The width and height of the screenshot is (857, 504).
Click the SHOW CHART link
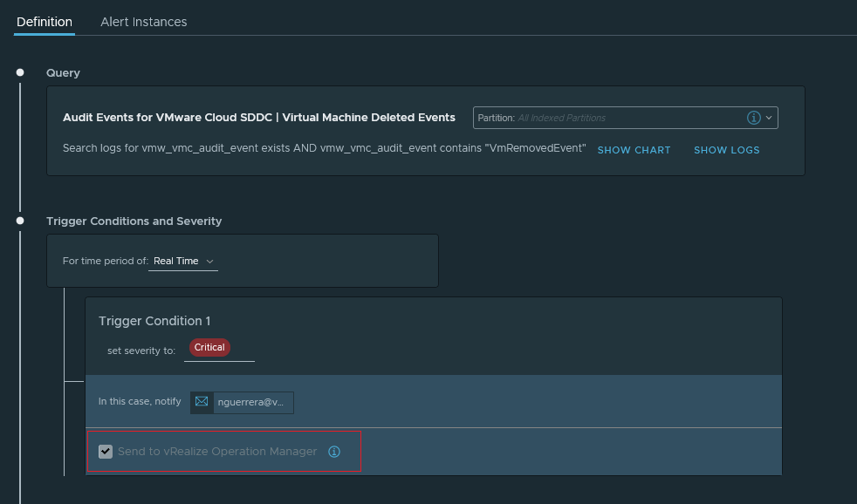634,150
